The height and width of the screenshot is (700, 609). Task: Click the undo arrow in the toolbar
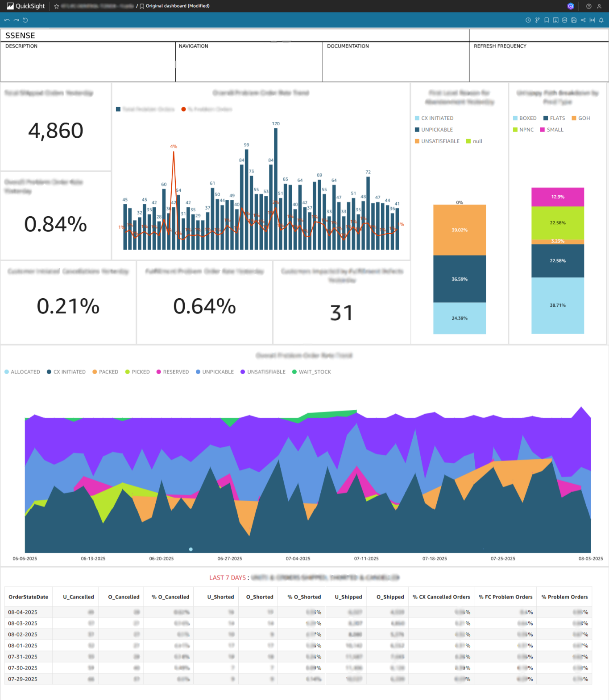pyautogui.click(x=7, y=20)
